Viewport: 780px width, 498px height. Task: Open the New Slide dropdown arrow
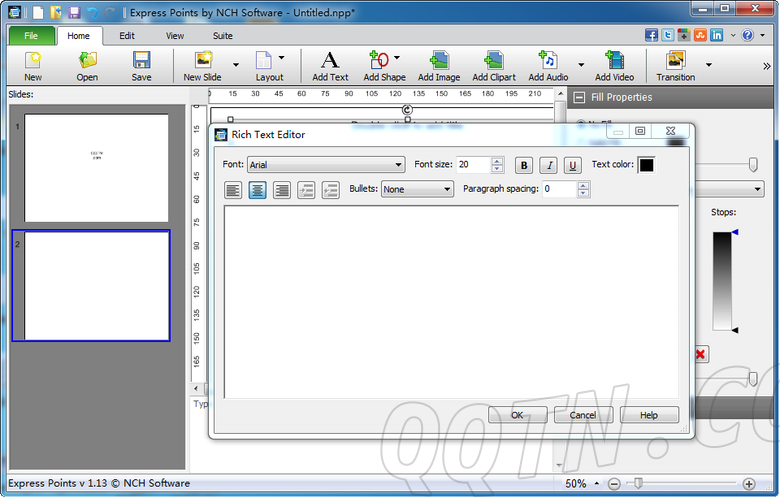coord(236,65)
